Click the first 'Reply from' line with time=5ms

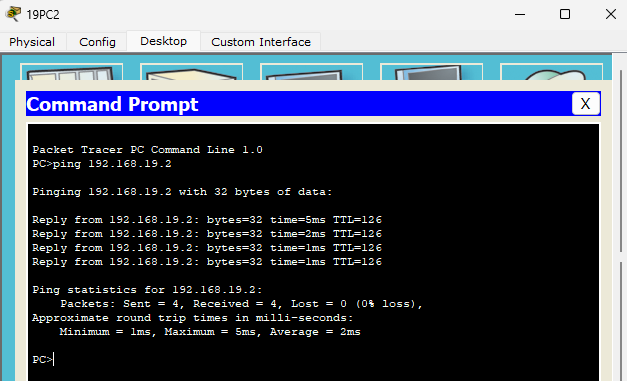pos(207,220)
